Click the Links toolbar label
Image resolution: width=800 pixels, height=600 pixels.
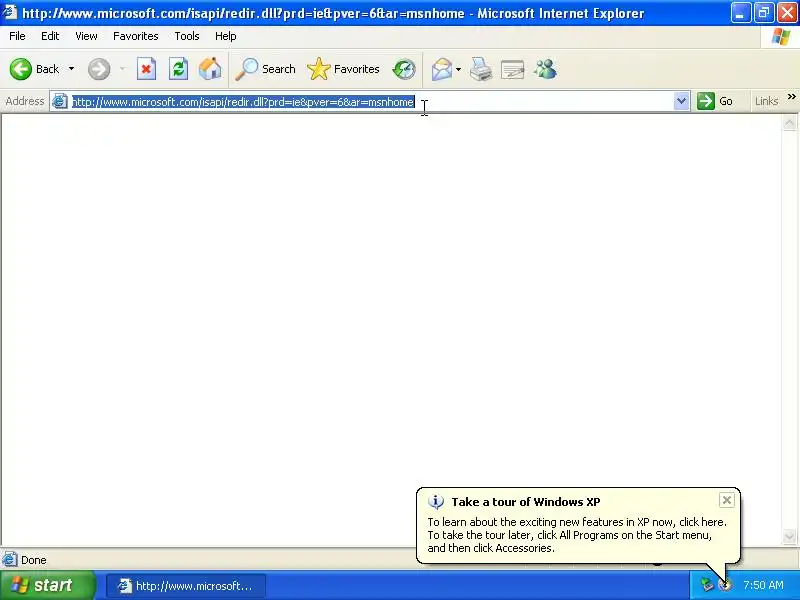click(x=766, y=101)
